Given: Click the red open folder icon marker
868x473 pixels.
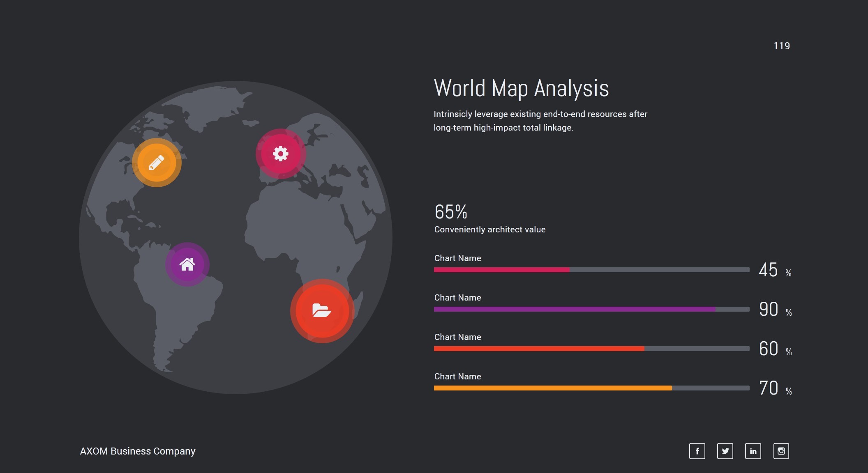Looking at the screenshot, I should click(322, 311).
